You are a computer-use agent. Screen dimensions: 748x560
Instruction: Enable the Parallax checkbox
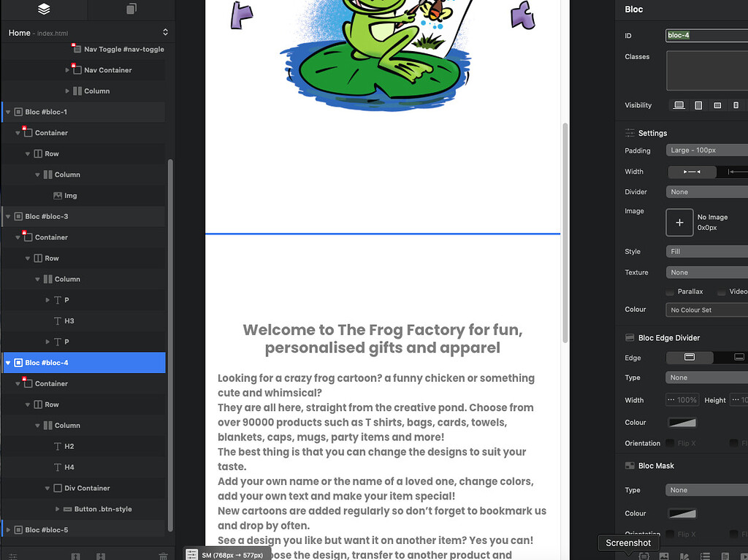(x=669, y=291)
